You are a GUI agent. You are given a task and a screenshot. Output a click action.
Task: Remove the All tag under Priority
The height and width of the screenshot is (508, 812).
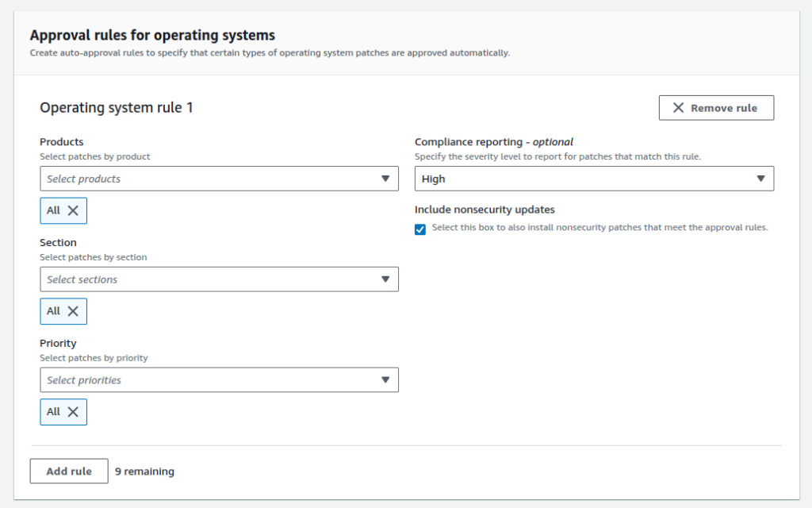pyautogui.click(x=73, y=412)
